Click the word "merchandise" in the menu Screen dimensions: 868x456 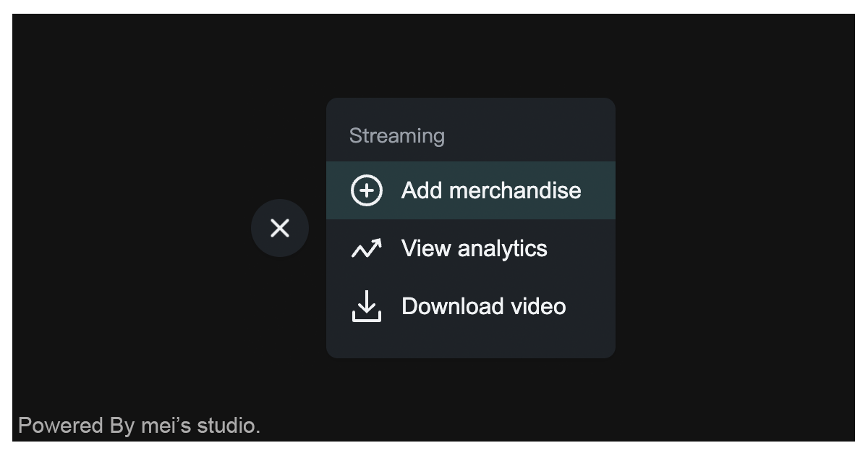(514, 190)
